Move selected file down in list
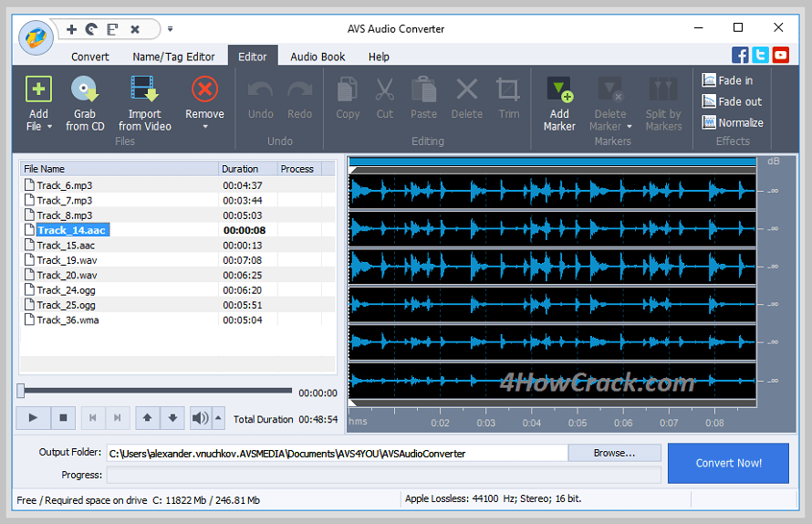812x524 pixels. click(172, 418)
